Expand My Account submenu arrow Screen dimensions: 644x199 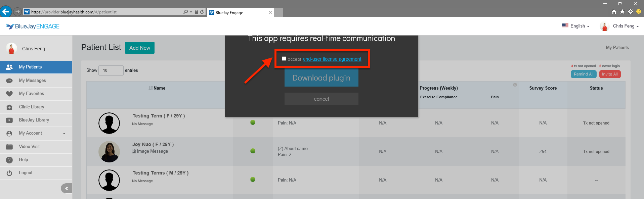[64, 134]
